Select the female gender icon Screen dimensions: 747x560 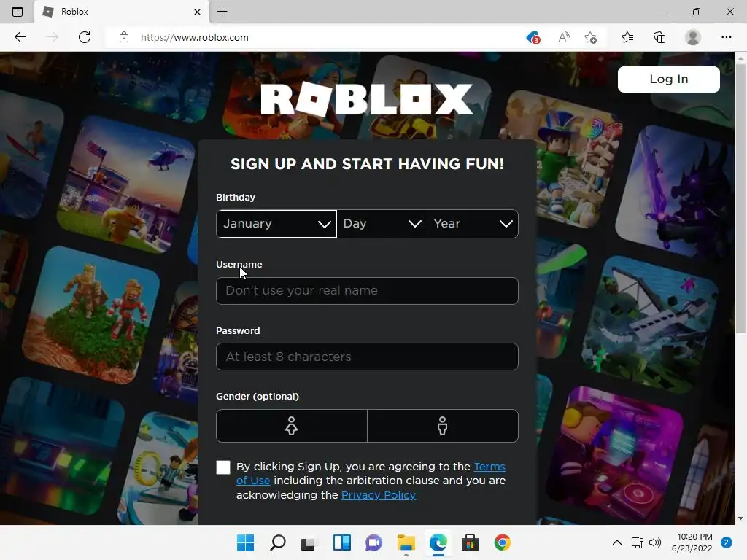click(x=292, y=426)
